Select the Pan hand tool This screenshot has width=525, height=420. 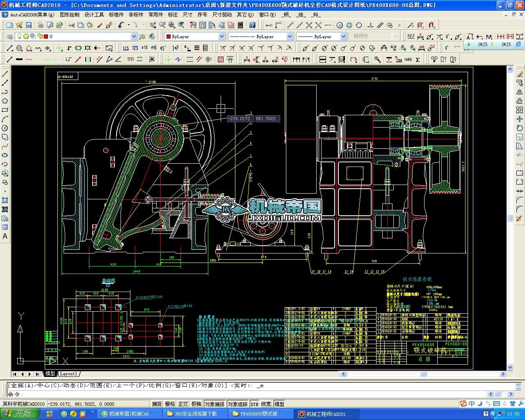point(153,25)
